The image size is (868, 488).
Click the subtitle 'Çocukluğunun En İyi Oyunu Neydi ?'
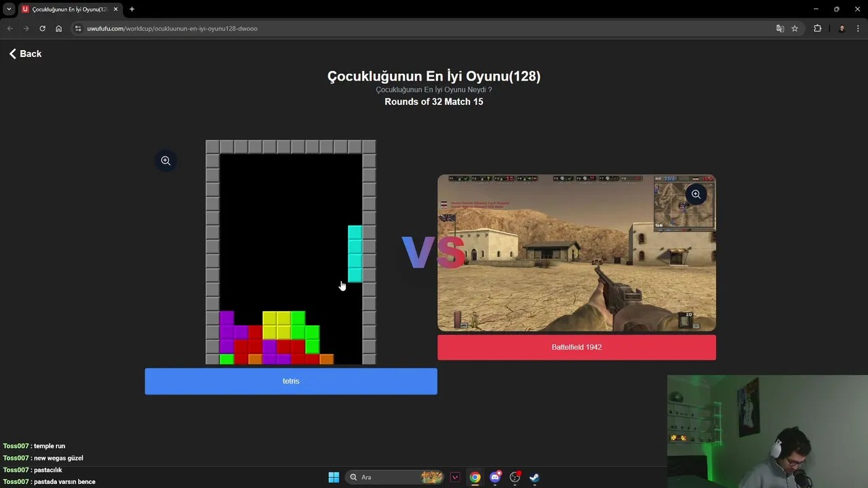[434, 89]
